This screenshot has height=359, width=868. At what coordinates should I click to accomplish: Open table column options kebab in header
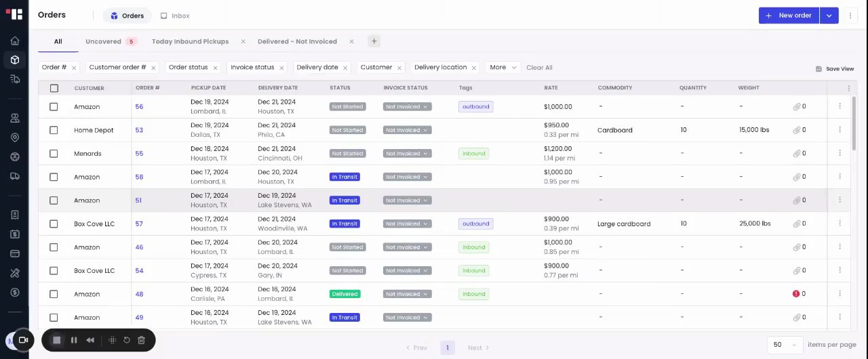pos(848,88)
